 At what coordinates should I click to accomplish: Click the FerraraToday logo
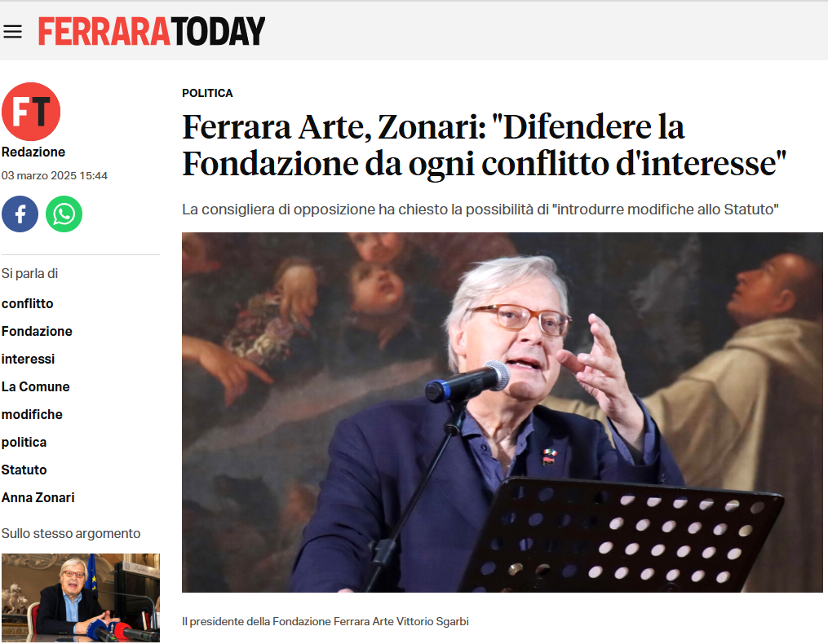(152, 31)
